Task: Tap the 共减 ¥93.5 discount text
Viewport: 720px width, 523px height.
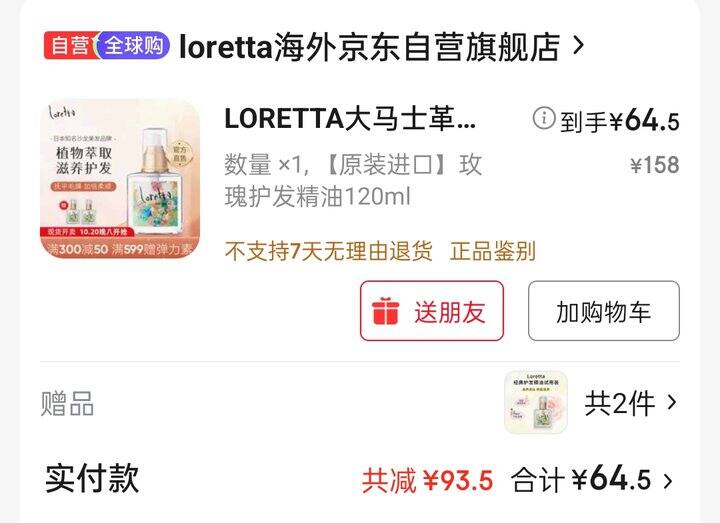Action: pyautogui.click(x=428, y=481)
